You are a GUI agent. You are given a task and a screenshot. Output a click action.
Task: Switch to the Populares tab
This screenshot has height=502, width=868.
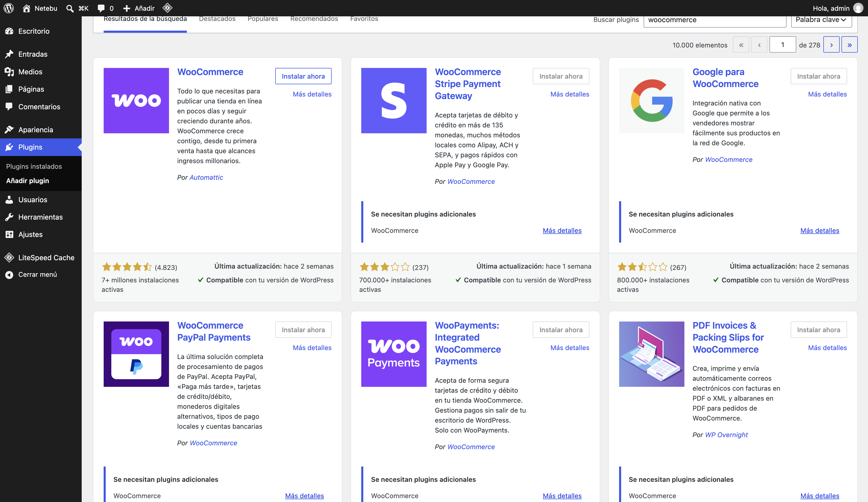pyautogui.click(x=263, y=19)
